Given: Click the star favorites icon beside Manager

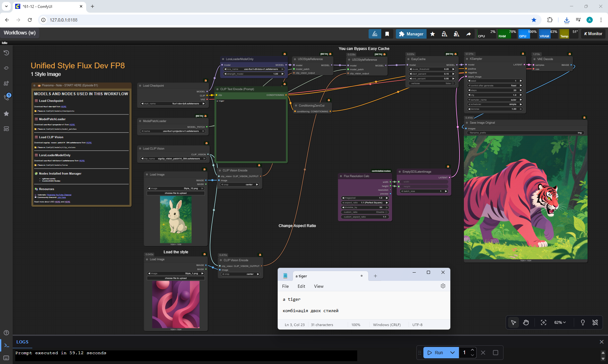Looking at the screenshot, I should (433, 34).
